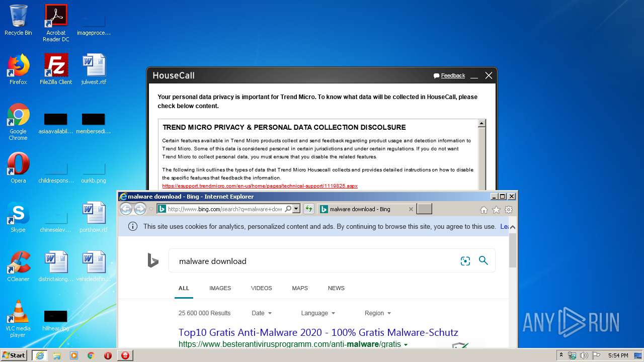Image resolution: width=644 pixels, height=362 pixels.
Task: Show hidden system tray icons
Action: coord(561,355)
